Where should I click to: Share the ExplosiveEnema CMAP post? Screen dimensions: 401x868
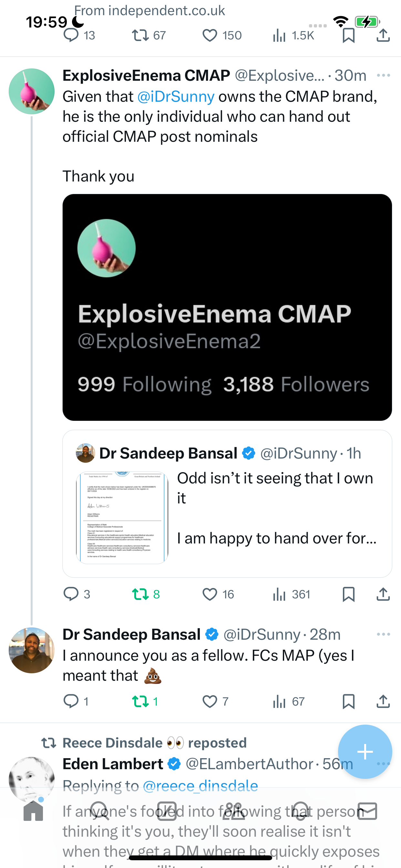pos(383,594)
